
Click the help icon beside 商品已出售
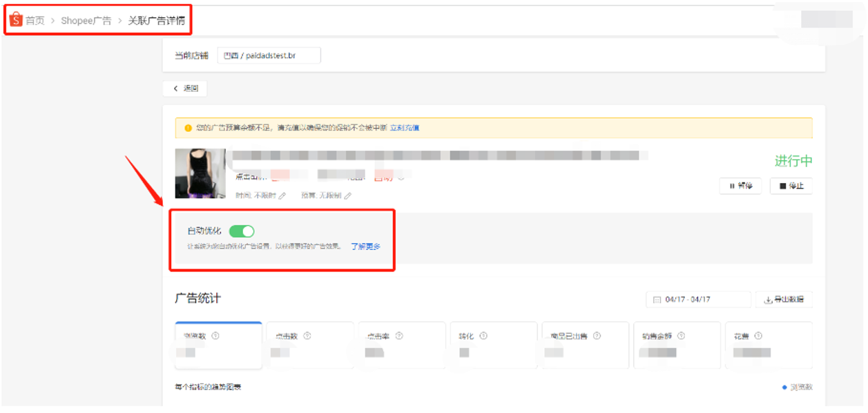click(597, 336)
